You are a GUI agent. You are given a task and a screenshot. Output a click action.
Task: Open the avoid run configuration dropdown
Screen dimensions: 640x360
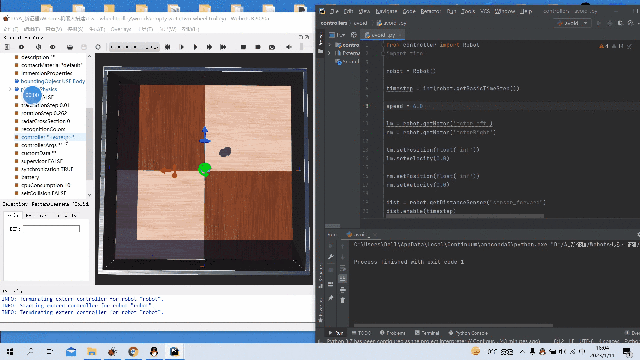[573, 23]
